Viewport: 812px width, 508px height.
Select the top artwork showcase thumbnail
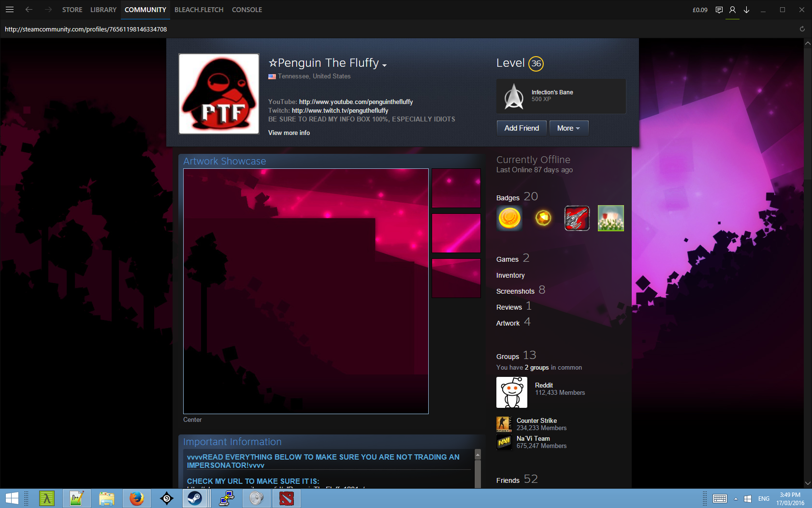456,188
